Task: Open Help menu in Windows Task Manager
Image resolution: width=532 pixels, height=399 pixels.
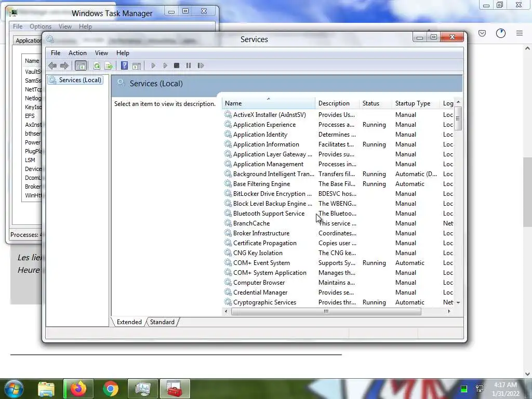Action: (x=85, y=26)
